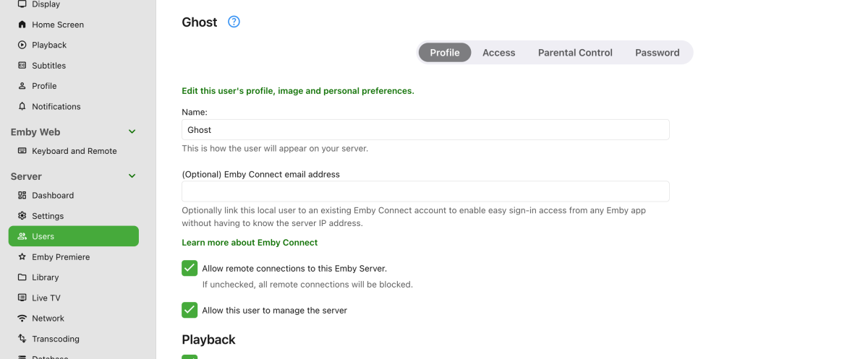This screenshot has height=359, width=868.
Task: Select the Profile tab
Action: [445, 52]
